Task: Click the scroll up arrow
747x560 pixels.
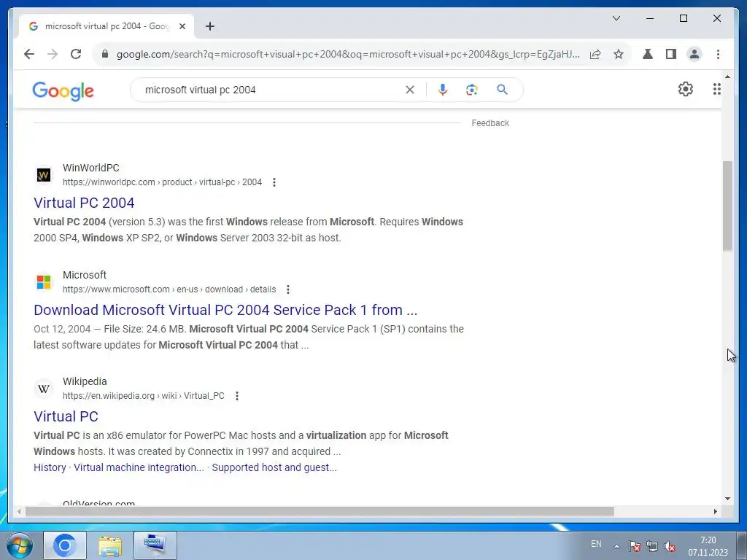Action: [x=727, y=76]
